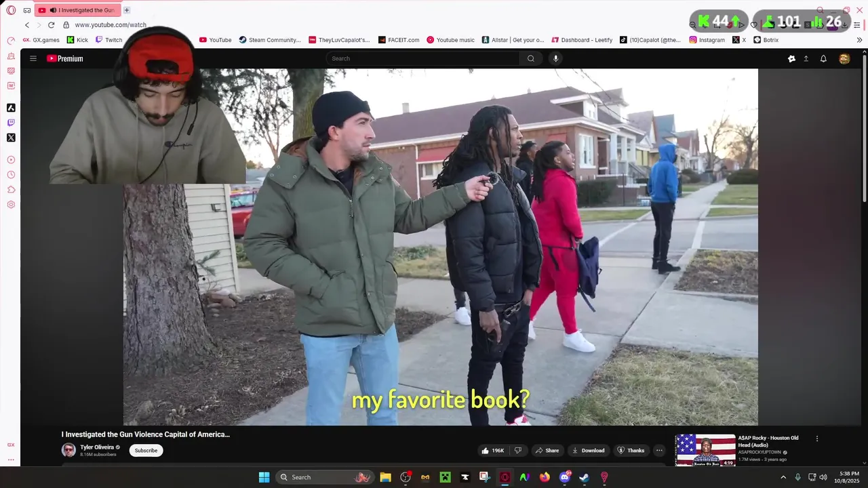The height and width of the screenshot is (488, 868).
Task: Click the Download button
Action: coord(588,450)
